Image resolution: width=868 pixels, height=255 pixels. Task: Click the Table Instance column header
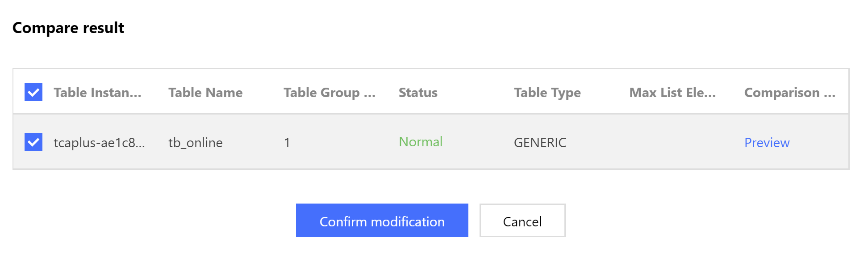tap(97, 93)
